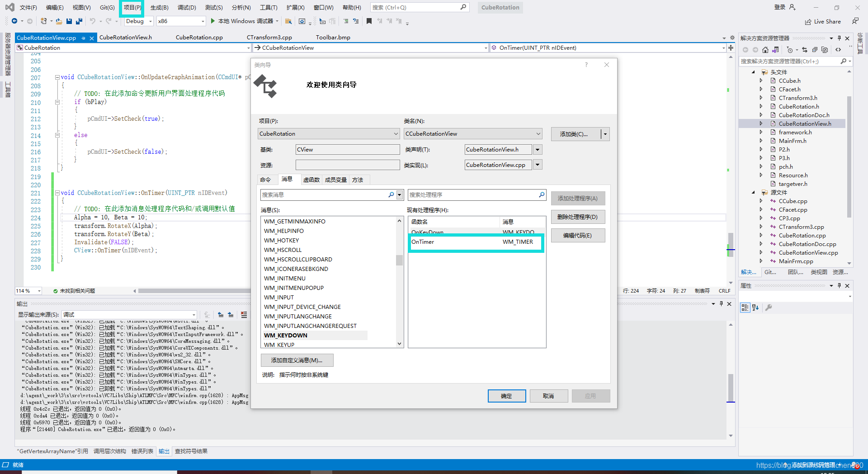Collapse the OnUpdateGraphAnimation function fold marker
Viewport: 868px width, 474px height.
point(57,77)
